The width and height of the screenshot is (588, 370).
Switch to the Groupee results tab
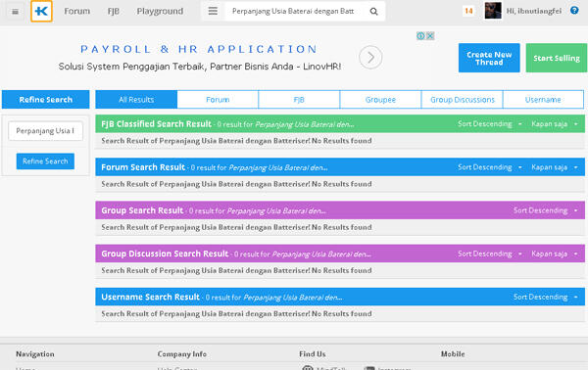pos(380,100)
